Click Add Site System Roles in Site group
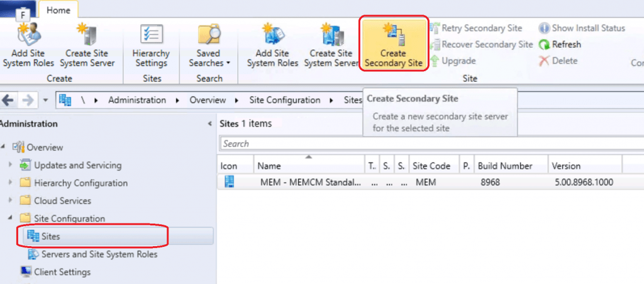644x284 pixels. click(x=272, y=45)
